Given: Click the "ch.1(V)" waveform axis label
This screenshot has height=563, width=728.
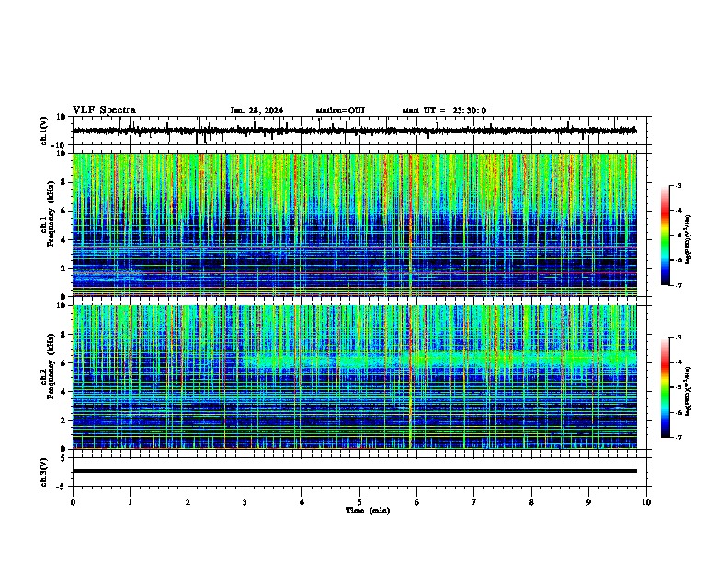Looking at the screenshot, I should (x=44, y=131).
